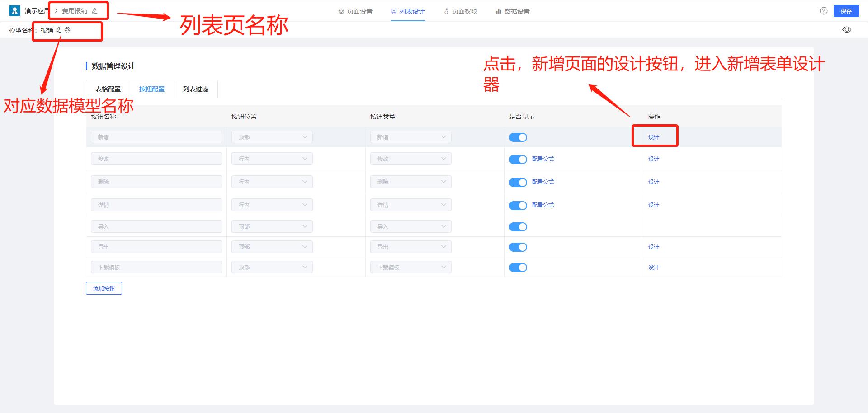Viewport: 868px width, 413px height.
Task: Click 设计 link in the 修改 row
Action: tap(654, 159)
